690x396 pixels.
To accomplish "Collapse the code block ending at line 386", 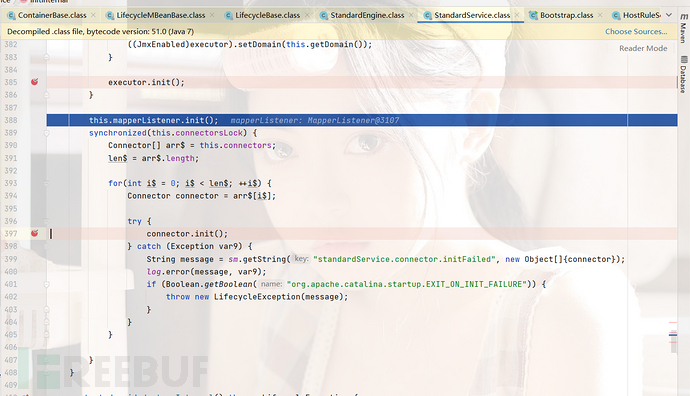I will 47,95.
